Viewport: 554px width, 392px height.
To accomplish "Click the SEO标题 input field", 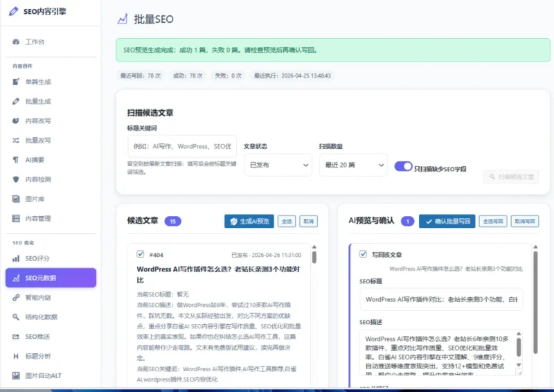I will (441, 299).
